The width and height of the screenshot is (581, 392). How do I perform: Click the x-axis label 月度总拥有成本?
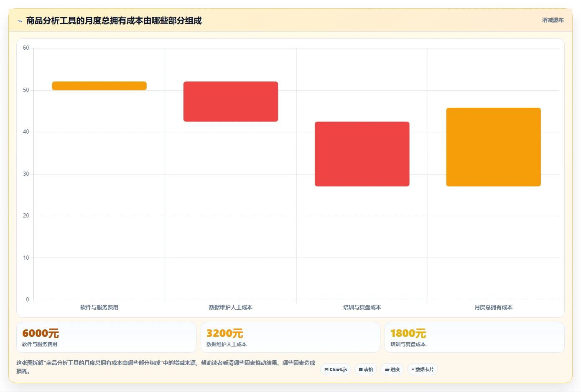494,307
